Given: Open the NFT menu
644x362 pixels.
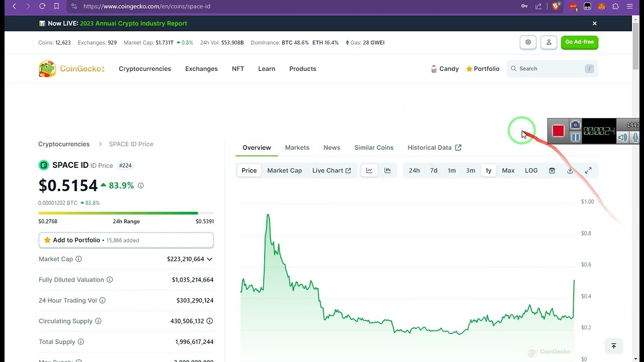Looking at the screenshot, I should pos(238,69).
